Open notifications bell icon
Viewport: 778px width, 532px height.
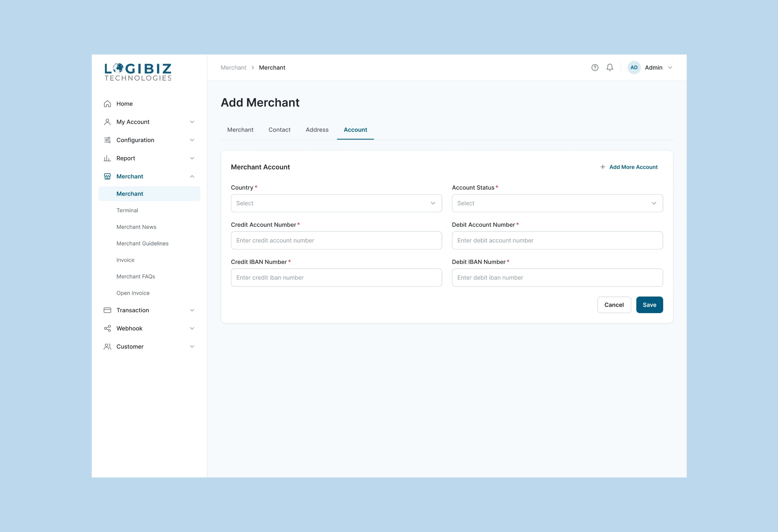[x=609, y=68]
